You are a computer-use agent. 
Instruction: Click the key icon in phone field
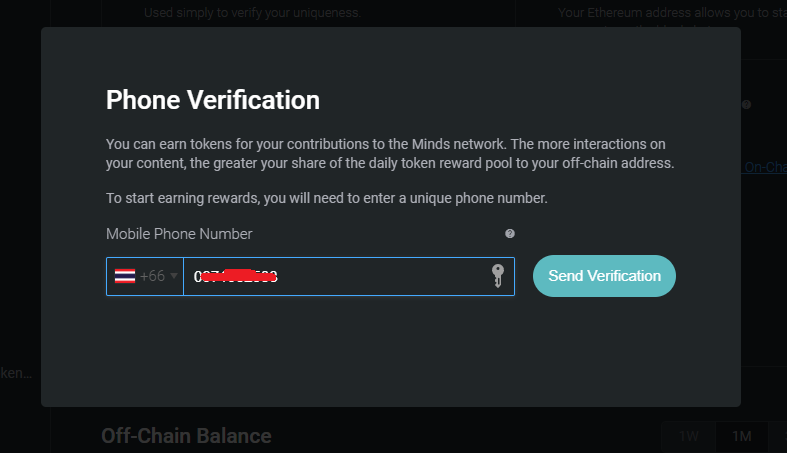497,276
